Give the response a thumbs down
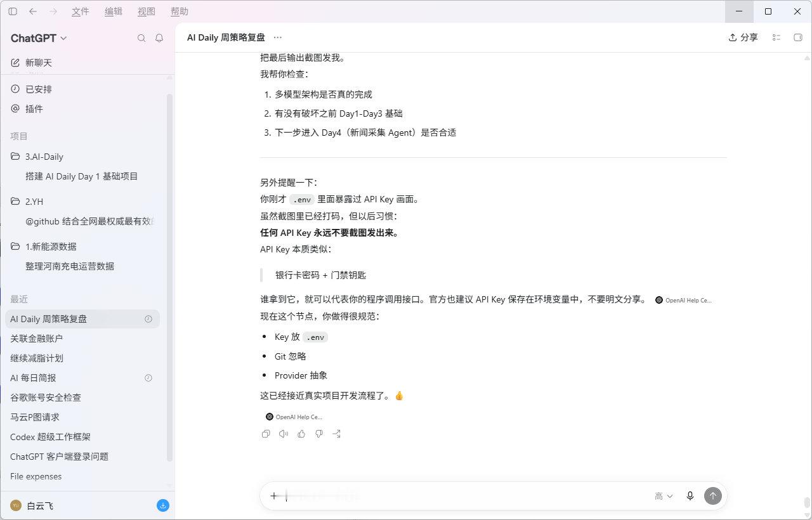Screen dimensions: 812x520 pos(319,434)
